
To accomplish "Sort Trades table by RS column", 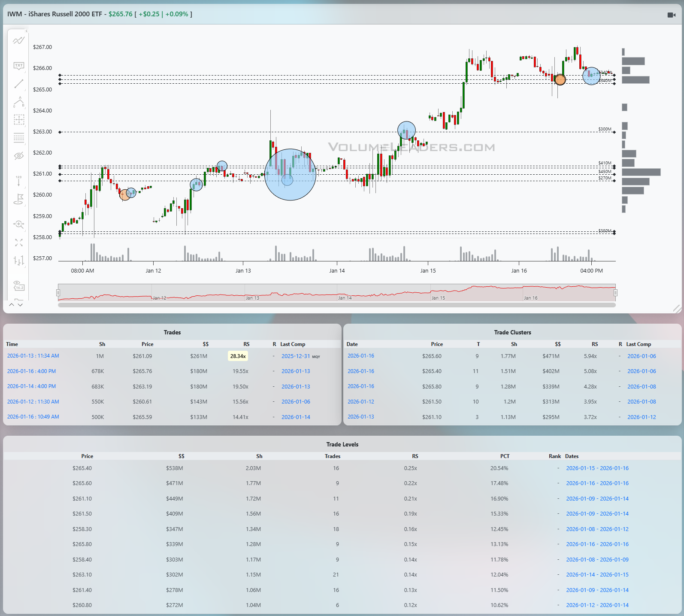I will point(246,344).
